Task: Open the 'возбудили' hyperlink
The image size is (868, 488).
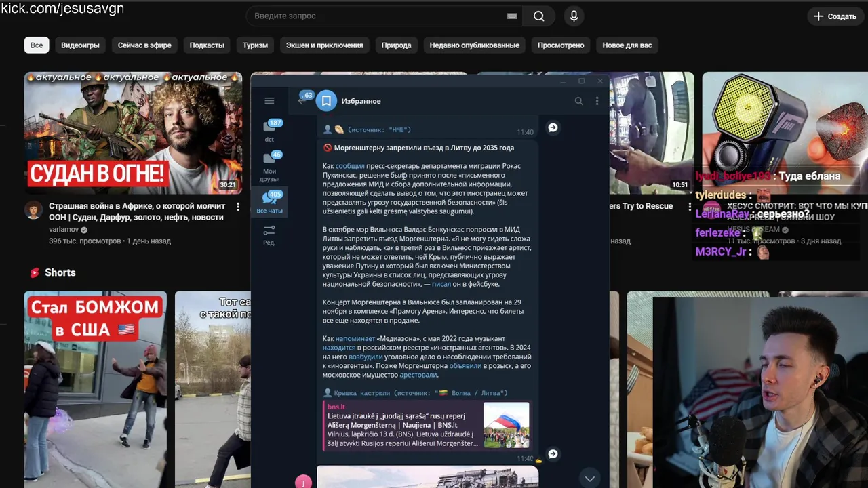Action: click(366, 357)
